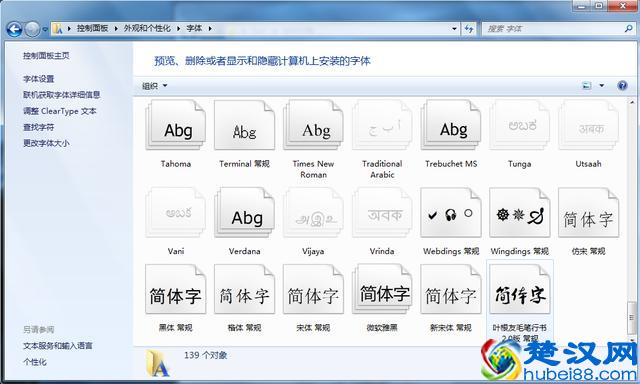Open 控制面板主页 link
The image size is (640, 384).
click(x=46, y=55)
